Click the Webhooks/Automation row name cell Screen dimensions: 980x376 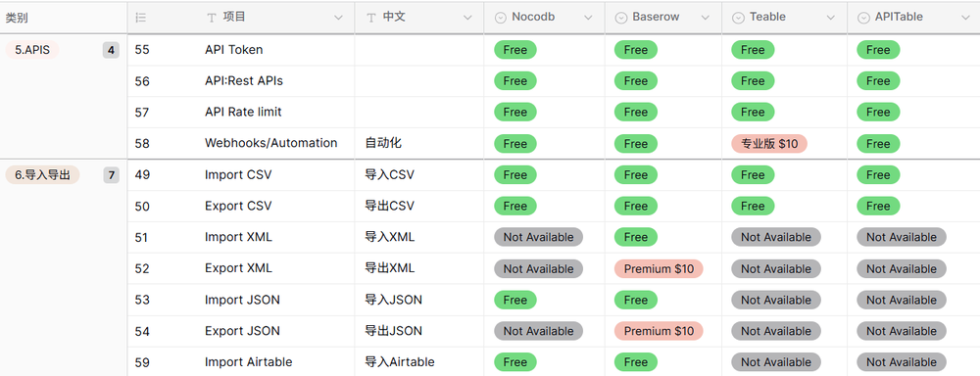pos(271,143)
